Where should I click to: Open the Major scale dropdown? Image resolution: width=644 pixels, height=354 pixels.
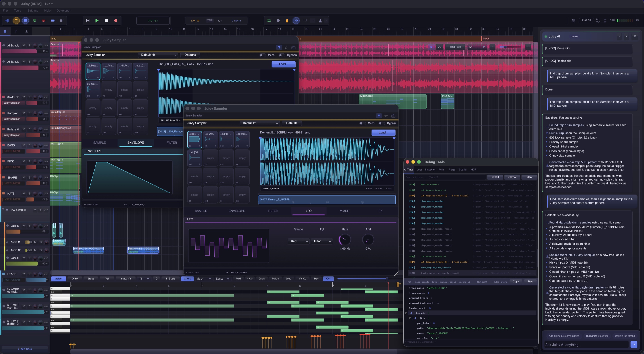(203, 278)
